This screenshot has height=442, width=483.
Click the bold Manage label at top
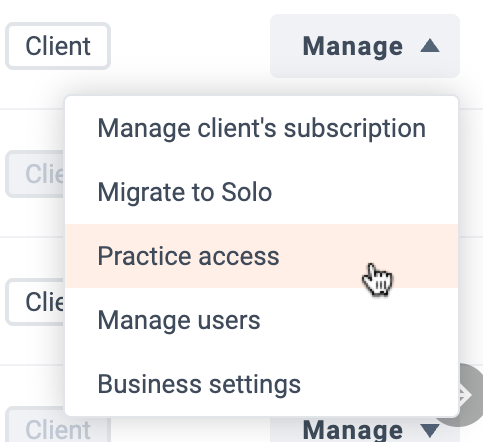coord(353,47)
